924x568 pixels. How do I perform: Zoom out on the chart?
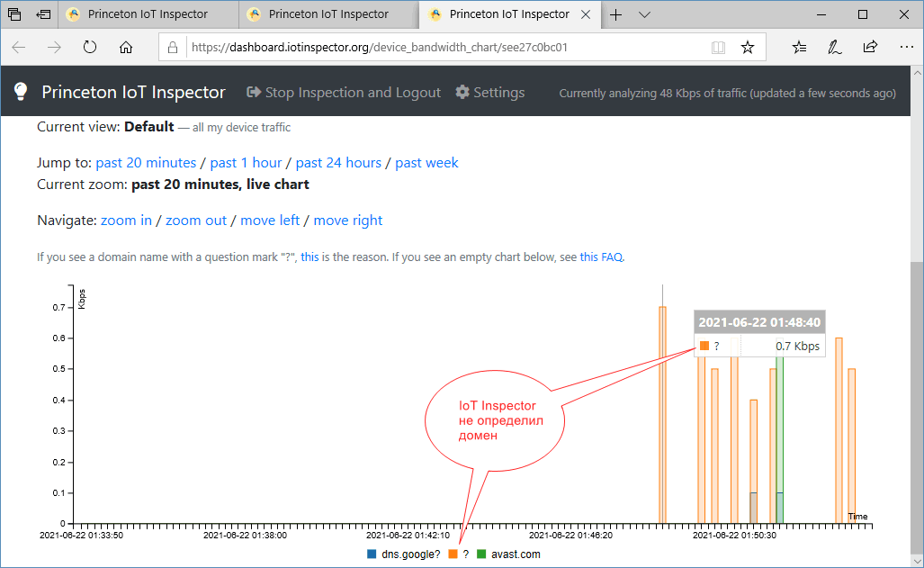[x=196, y=221]
